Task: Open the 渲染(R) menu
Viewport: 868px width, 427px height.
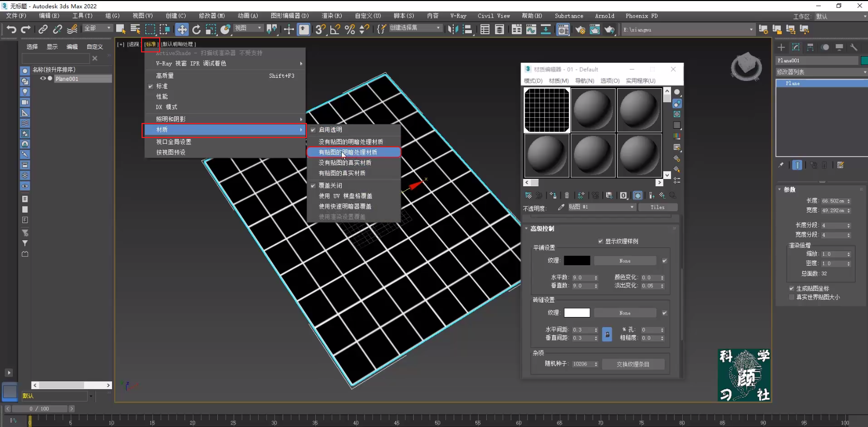Action: pyautogui.click(x=332, y=16)
